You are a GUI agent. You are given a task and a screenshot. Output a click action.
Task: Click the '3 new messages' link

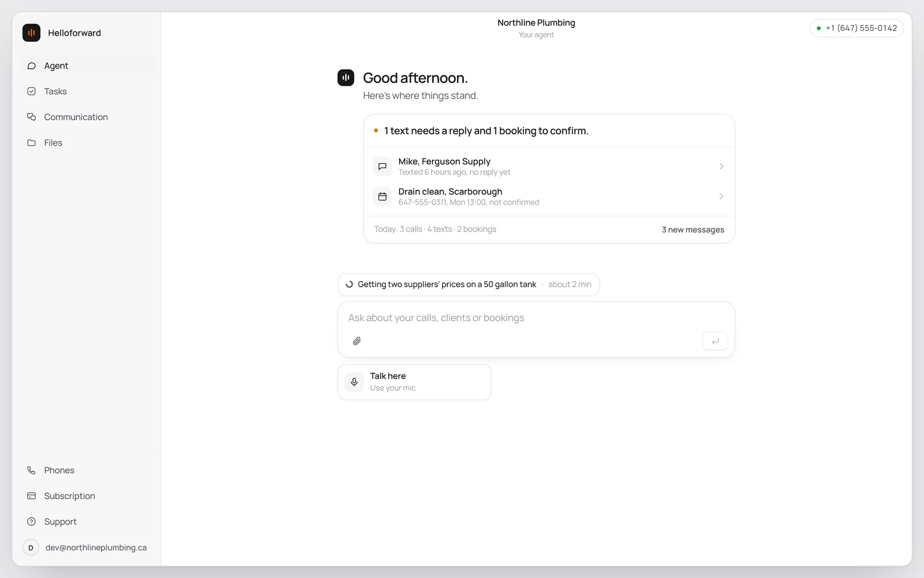coord(693,230)
